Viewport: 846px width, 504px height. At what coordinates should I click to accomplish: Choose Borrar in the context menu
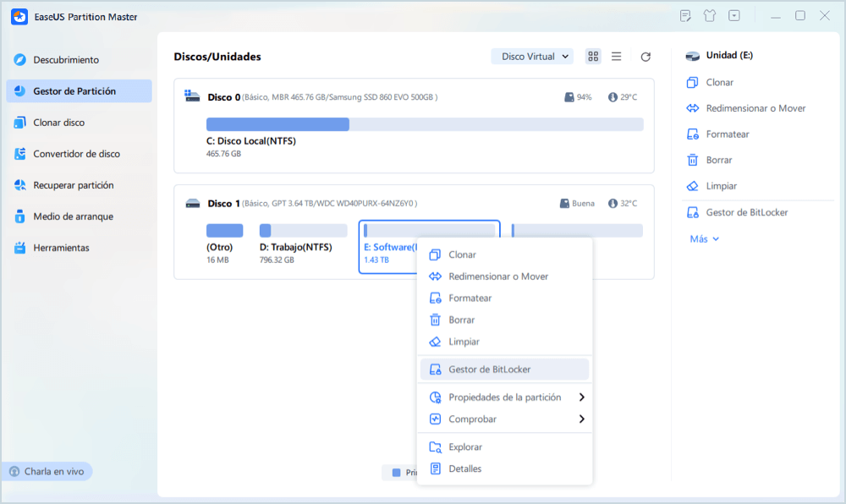coord(504,320)
